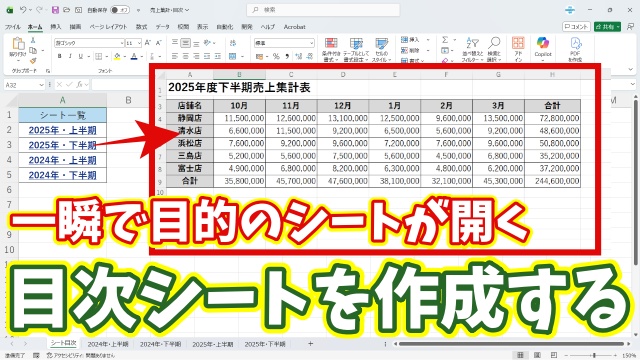Switch to Normal view in status bar

point(520,355)
